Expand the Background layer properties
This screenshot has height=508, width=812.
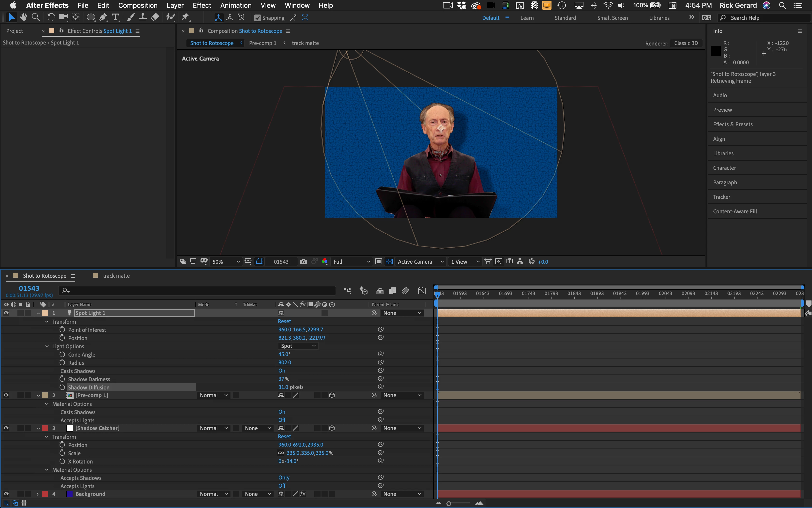point(38,494)
